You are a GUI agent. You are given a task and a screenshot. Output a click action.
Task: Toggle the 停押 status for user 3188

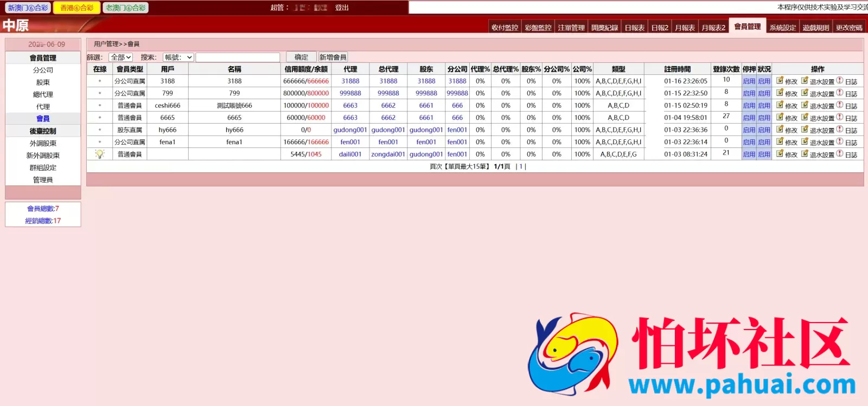coord(749,81)
